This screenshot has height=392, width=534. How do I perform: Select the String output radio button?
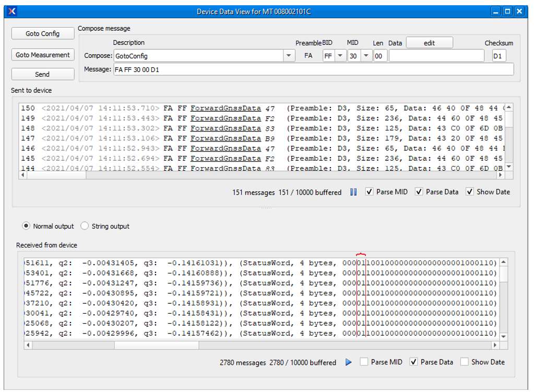pyautogui.click(x=84, y=225)
